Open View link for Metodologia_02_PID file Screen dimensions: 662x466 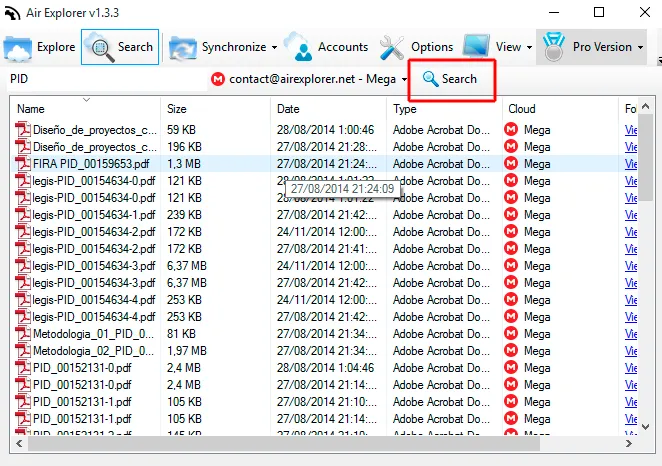[x=631, y=351]
